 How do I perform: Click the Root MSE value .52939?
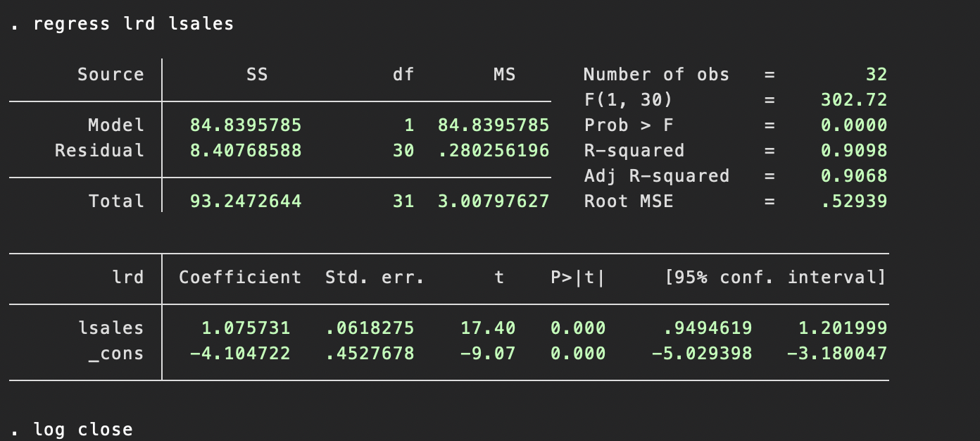pos(865,201)
